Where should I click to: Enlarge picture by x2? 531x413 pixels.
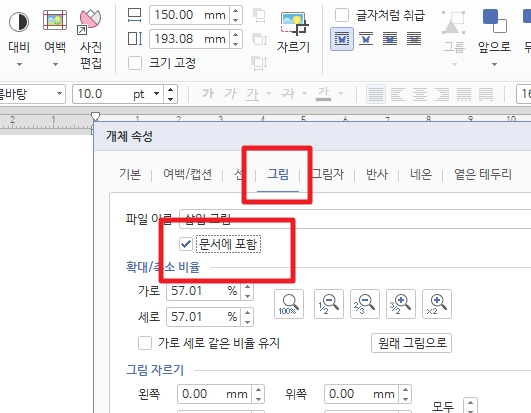coord(437,304)
